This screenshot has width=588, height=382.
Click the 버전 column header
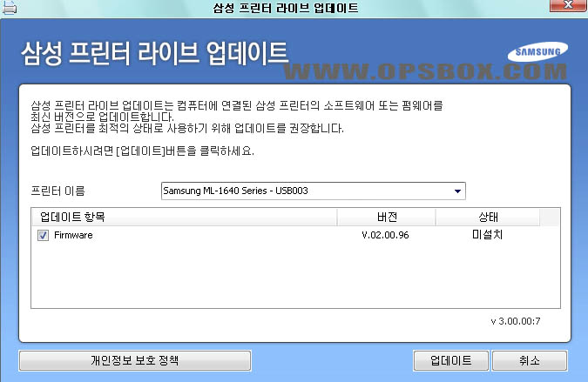387,217
